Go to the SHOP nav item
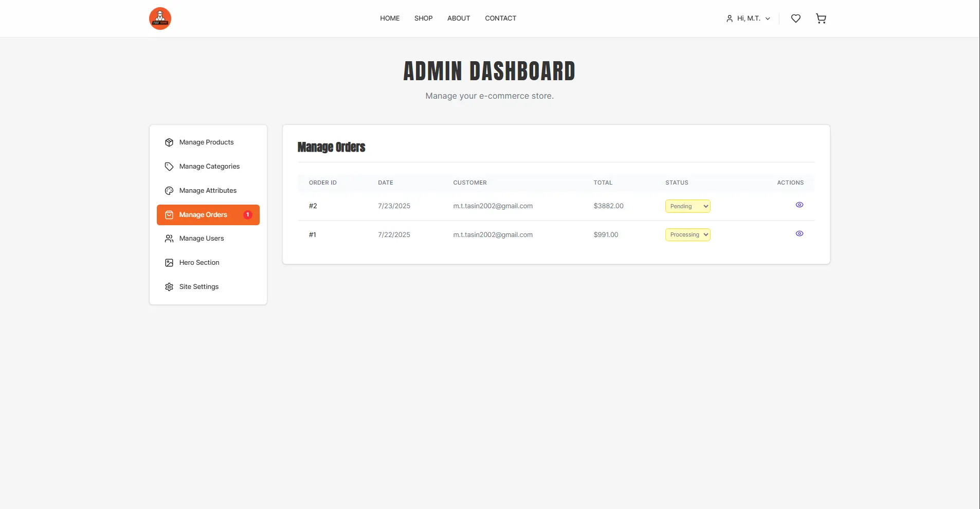The height and width of the screenshot is (509, 980). coord(423,19)
